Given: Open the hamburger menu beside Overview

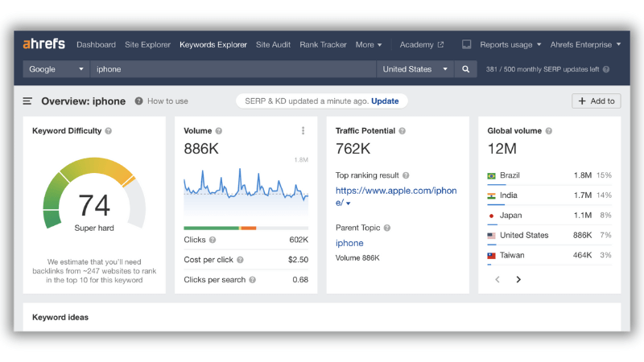Looking at the screenshot, I should tap(27, 101).
